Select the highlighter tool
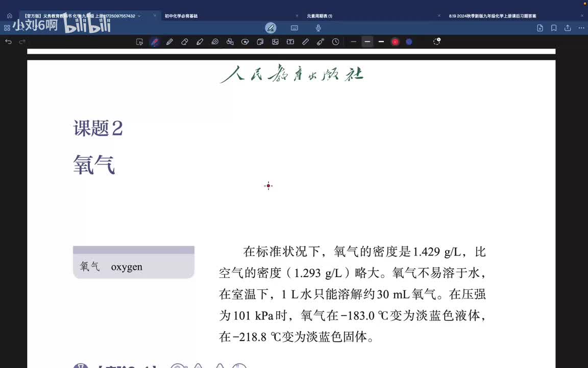This screenshot has width=588, height=368. click(x=200, y=42)
